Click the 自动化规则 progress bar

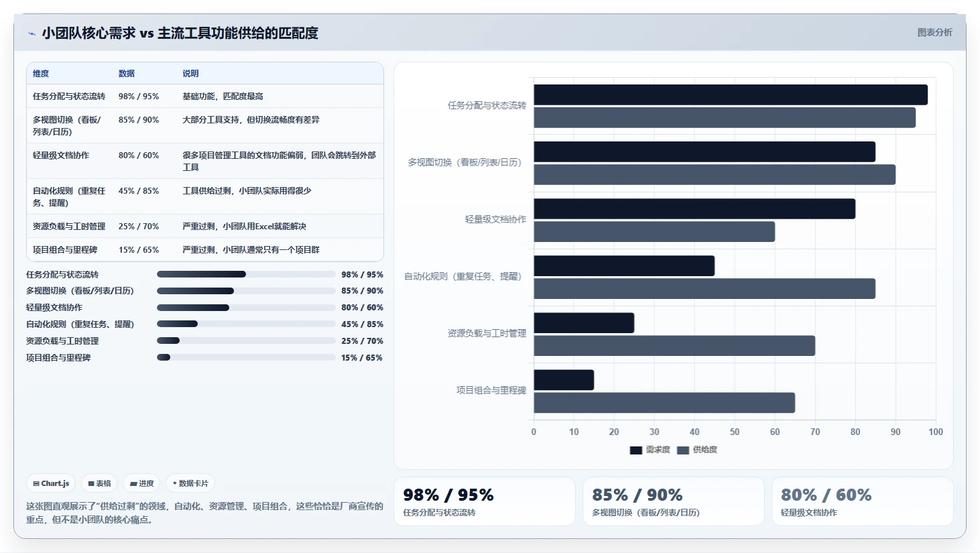246,324
